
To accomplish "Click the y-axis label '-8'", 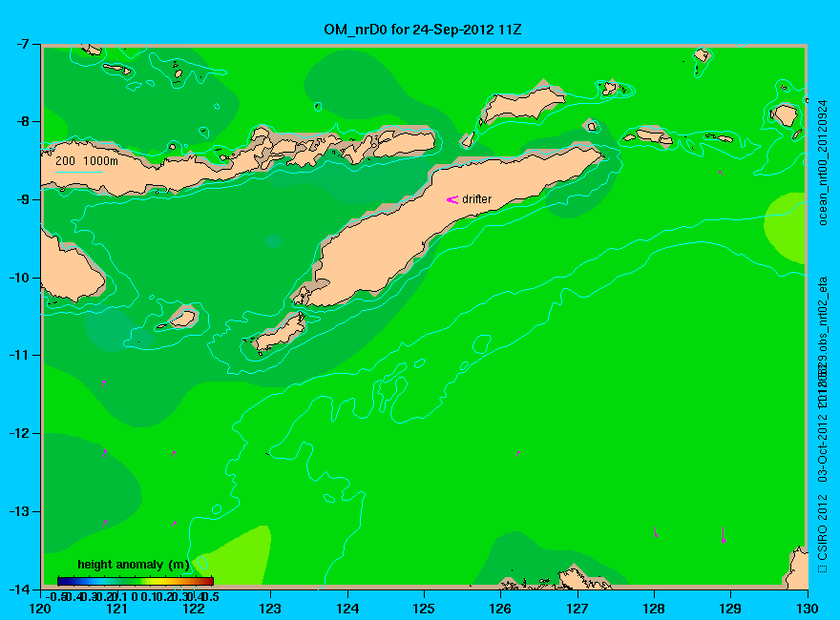I will click(23, 121).
